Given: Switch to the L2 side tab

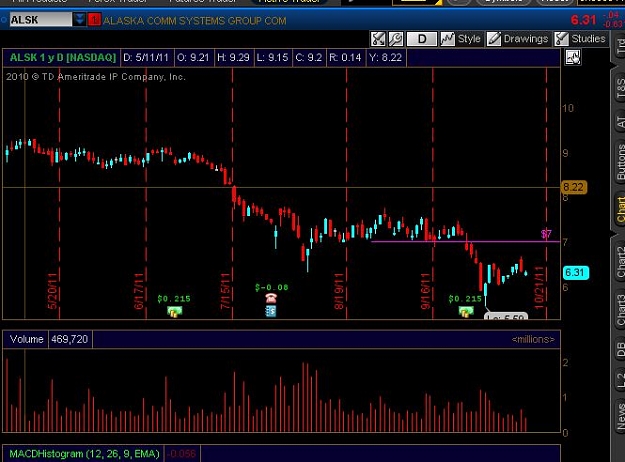Looking at the screenshot, I should click(x=619, y=381).
